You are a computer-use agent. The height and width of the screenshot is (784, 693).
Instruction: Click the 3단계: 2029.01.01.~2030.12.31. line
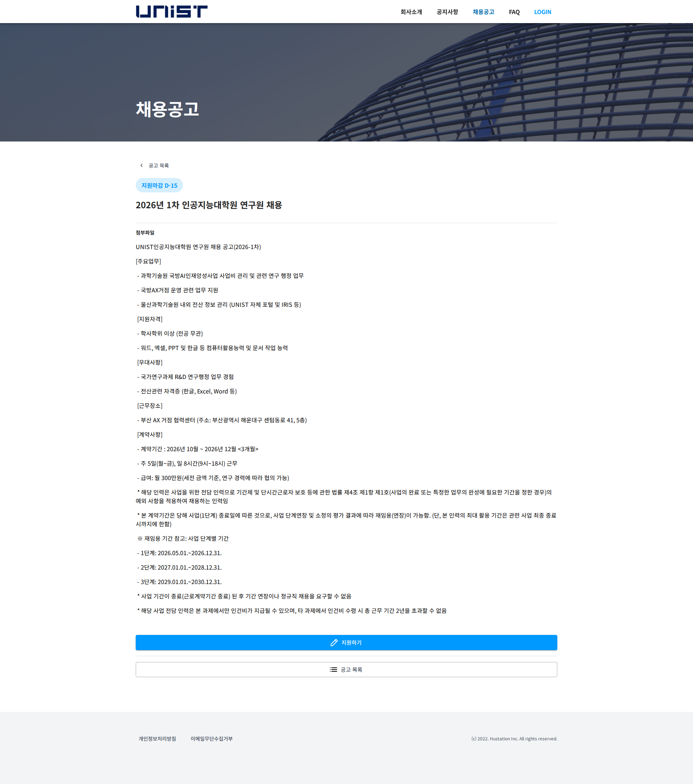179,582
